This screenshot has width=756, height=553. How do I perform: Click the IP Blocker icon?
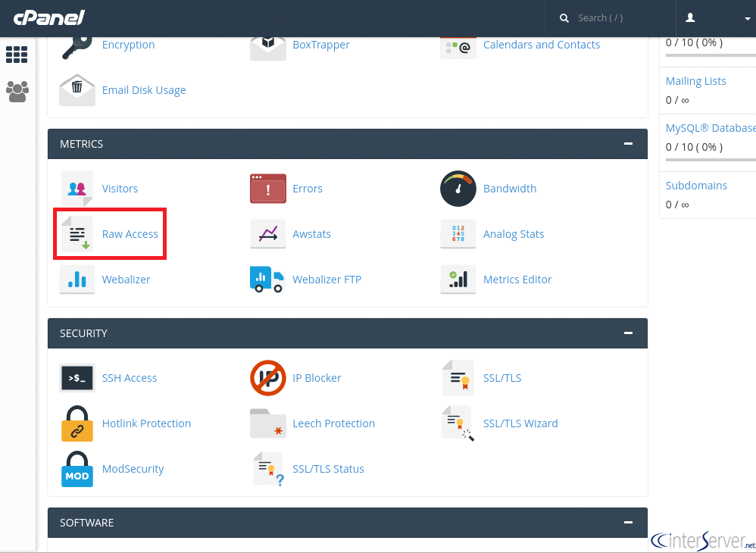click(268, 378)
